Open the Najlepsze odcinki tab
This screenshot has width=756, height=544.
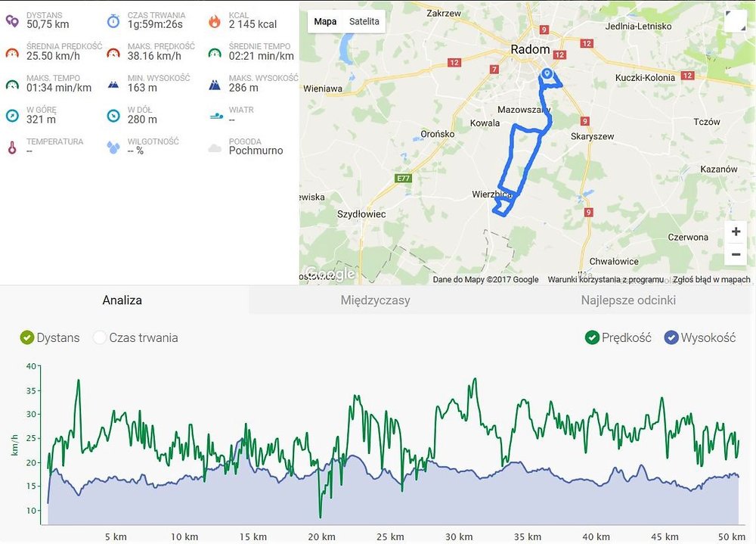(628, 300)
